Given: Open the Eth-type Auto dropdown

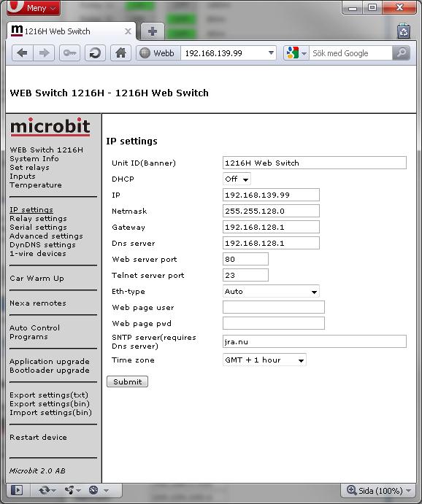Looking at the screenshot, I should tap(271, 291).
